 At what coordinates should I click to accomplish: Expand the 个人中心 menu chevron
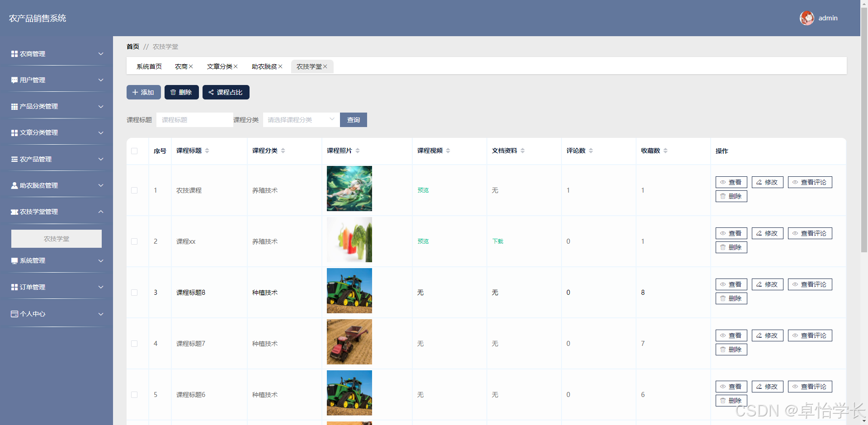[101, 314]
